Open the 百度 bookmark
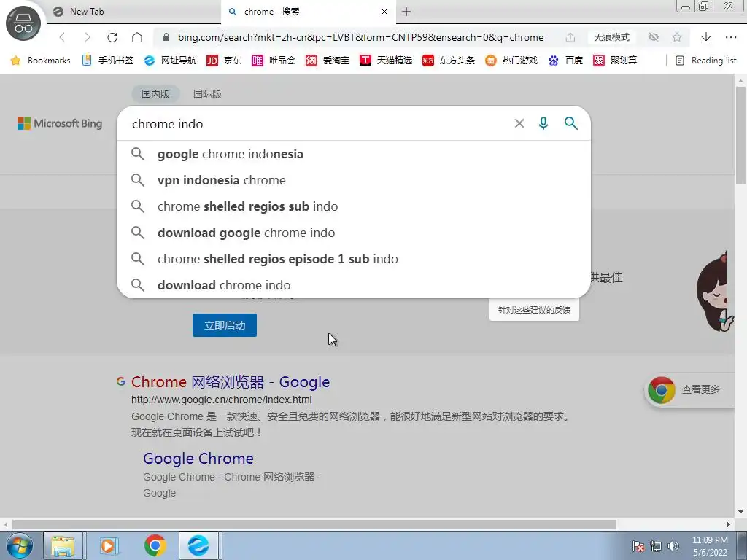This screenshot has width=747, height=560. tap(565, 61)
